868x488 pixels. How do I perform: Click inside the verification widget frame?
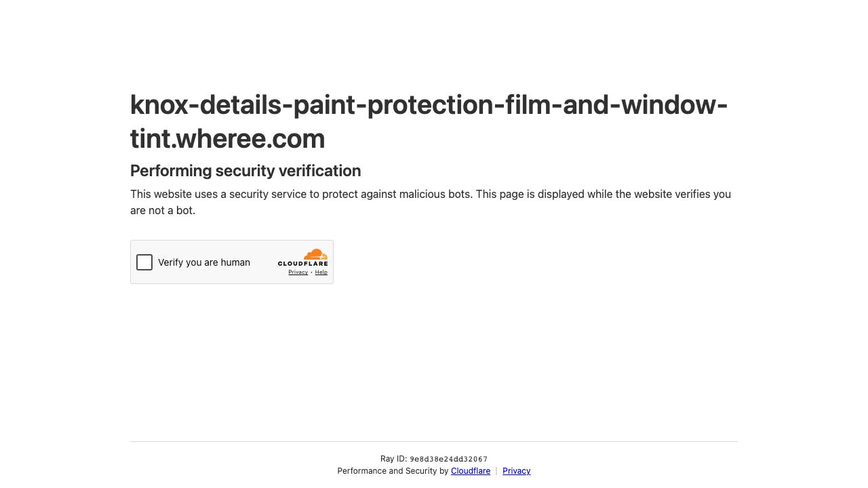pos(232,262)
